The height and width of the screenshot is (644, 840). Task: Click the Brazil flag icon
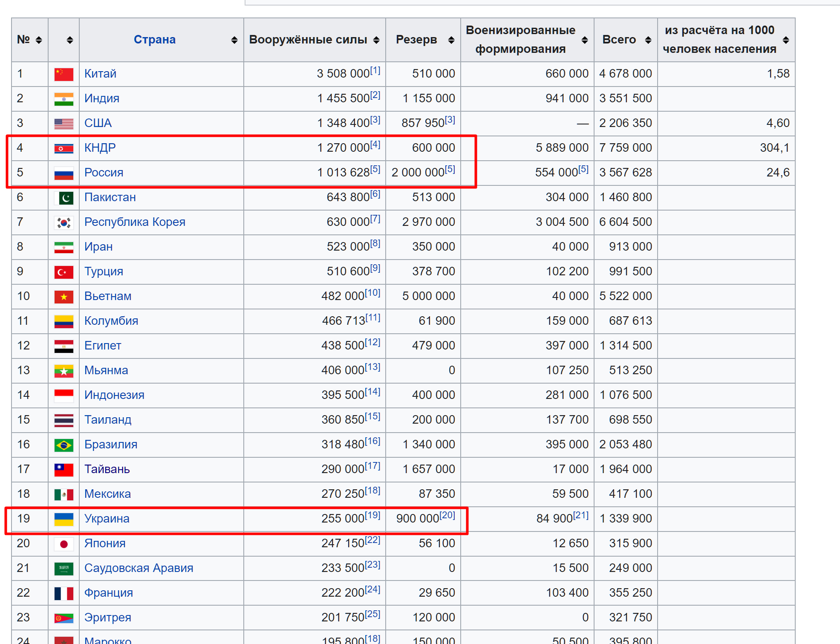click(64, 445)
